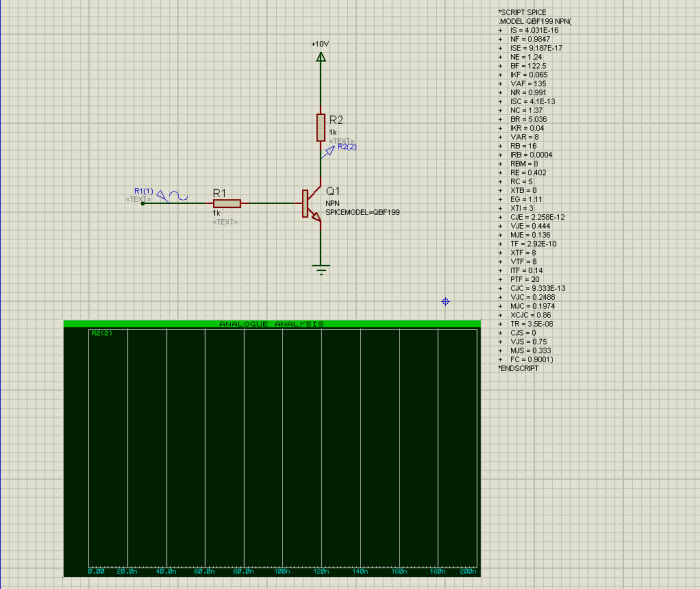
Task: Click the .MODEL QBF199 NPN( line
Action: pyautogui.click(x=534, y=21)
